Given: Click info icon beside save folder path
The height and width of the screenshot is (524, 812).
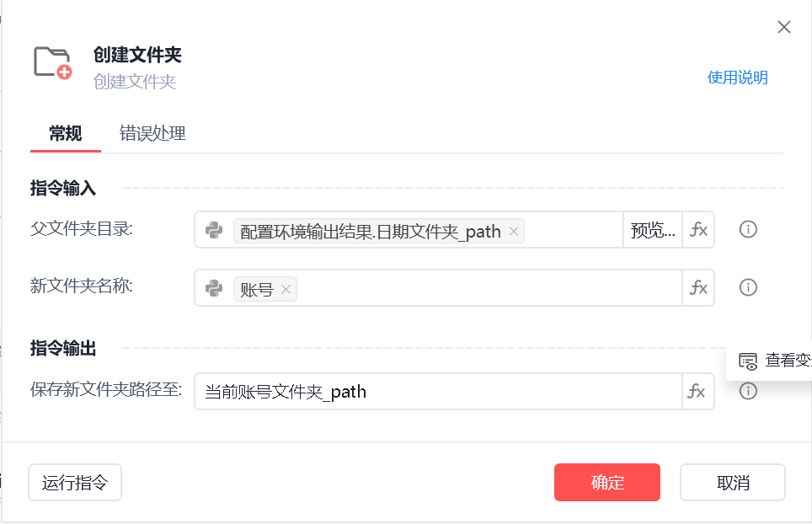Looking at the screenshot, I should tap(748, 391).
